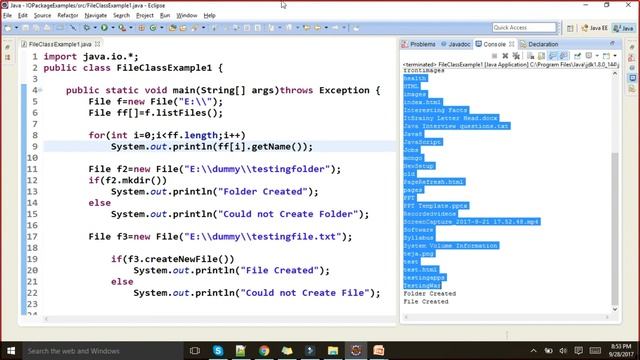640x360 pixels.
Task: Switch to the Java EE perspective
Action: (594, 28)
